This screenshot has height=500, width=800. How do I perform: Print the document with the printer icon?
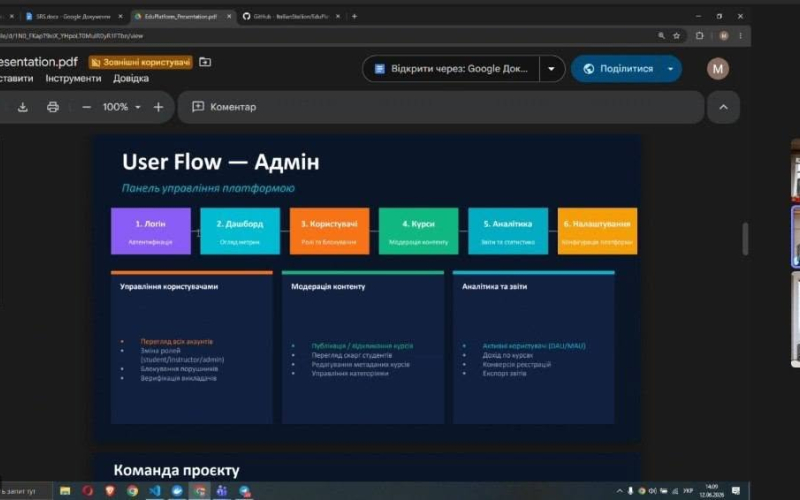pos(53,107)
